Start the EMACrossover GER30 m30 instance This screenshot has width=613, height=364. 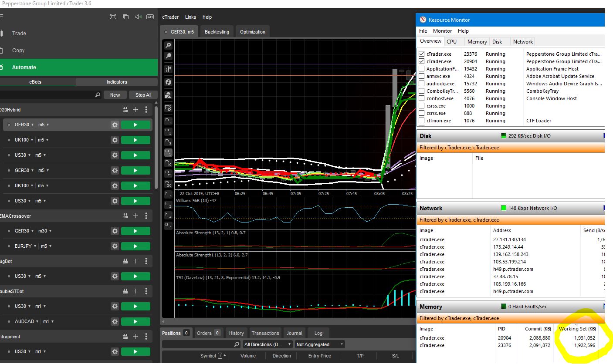(x=135, y=231)
